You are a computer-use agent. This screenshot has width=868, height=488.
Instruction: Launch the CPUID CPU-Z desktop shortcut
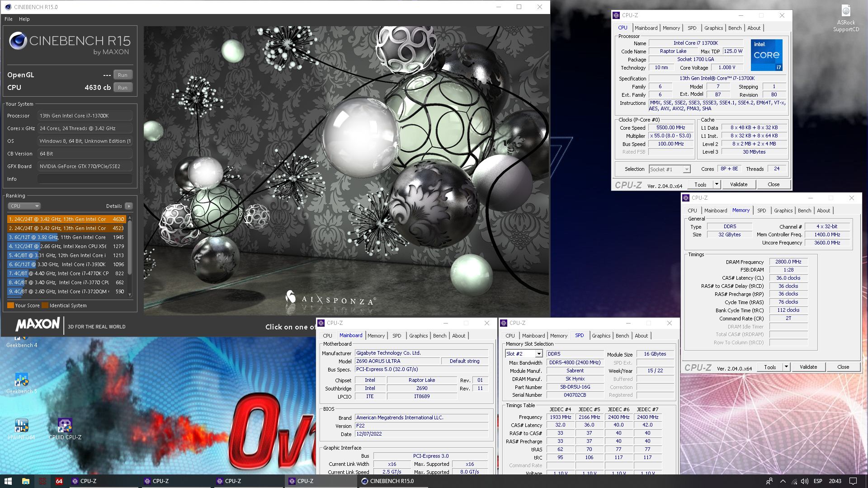point(65,429)
